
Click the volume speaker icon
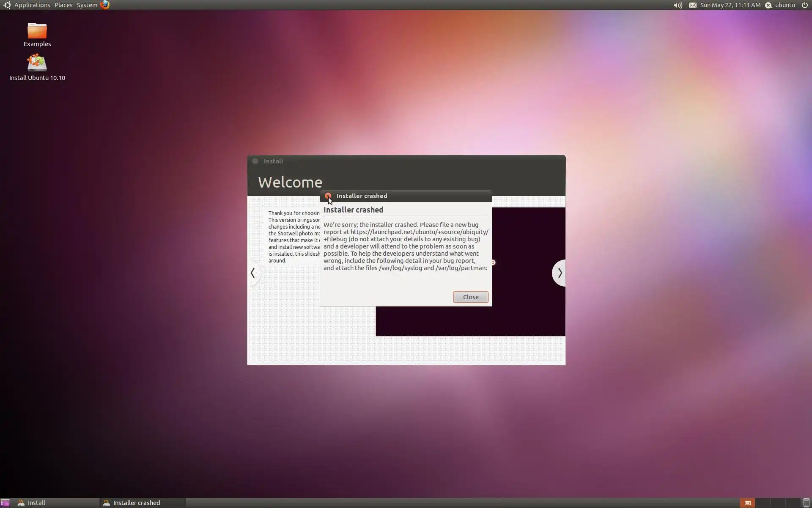click(x=678, y=5)
